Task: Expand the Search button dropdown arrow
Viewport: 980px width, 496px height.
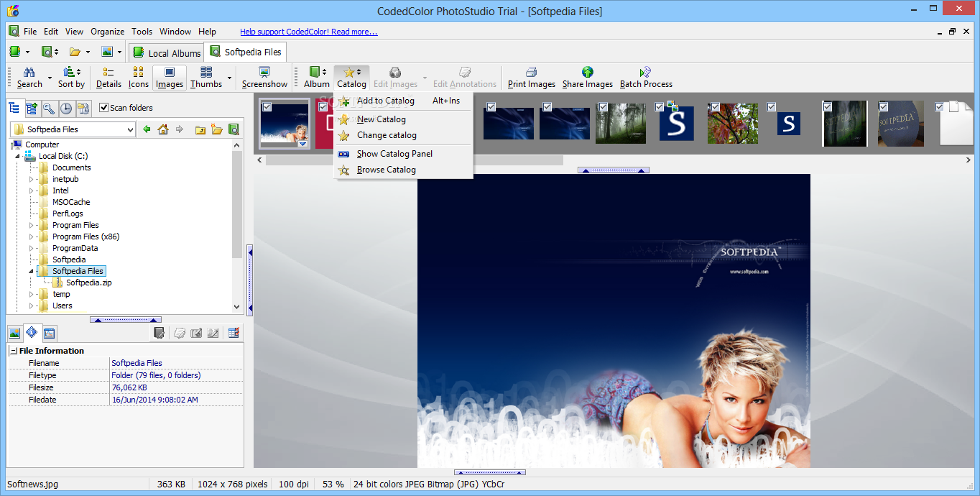Action: tap(50, 78)
